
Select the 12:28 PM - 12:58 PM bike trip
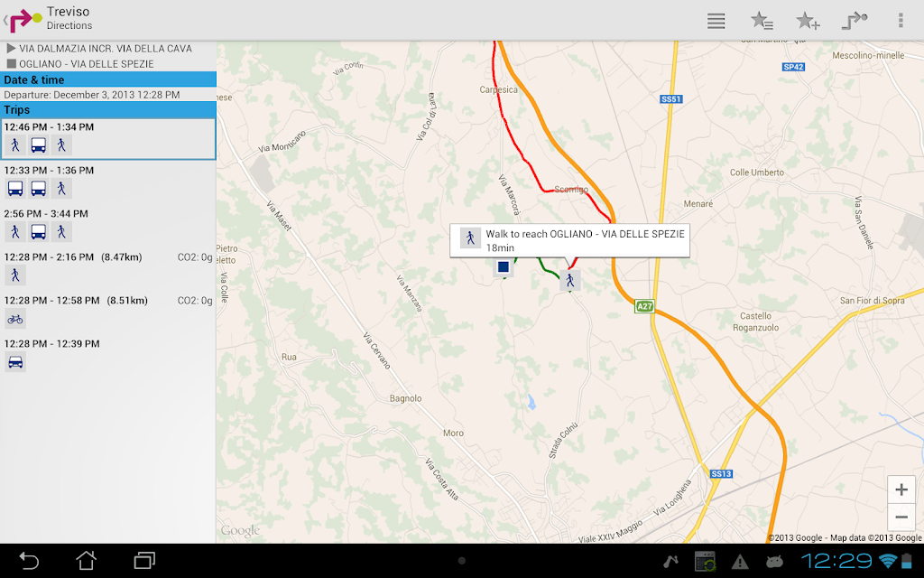point(108,312)
